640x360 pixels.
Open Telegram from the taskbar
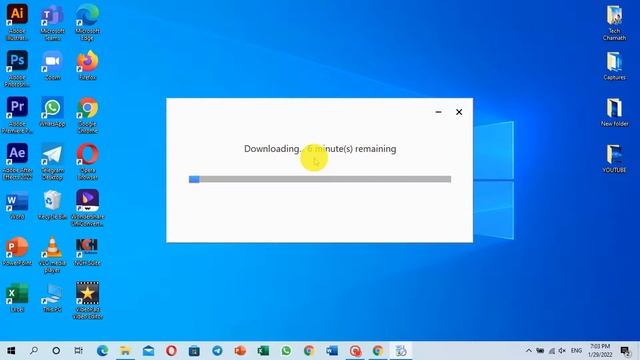pos(217,351)
